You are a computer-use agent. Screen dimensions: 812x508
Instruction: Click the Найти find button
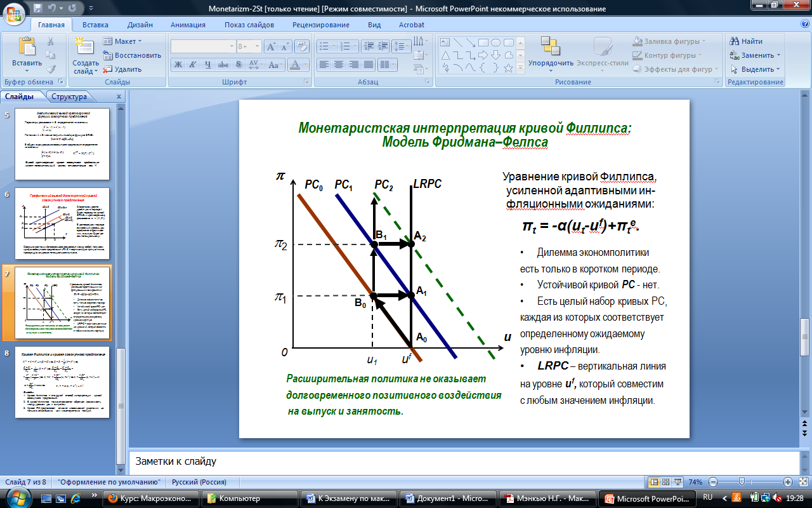pos(746,41)
